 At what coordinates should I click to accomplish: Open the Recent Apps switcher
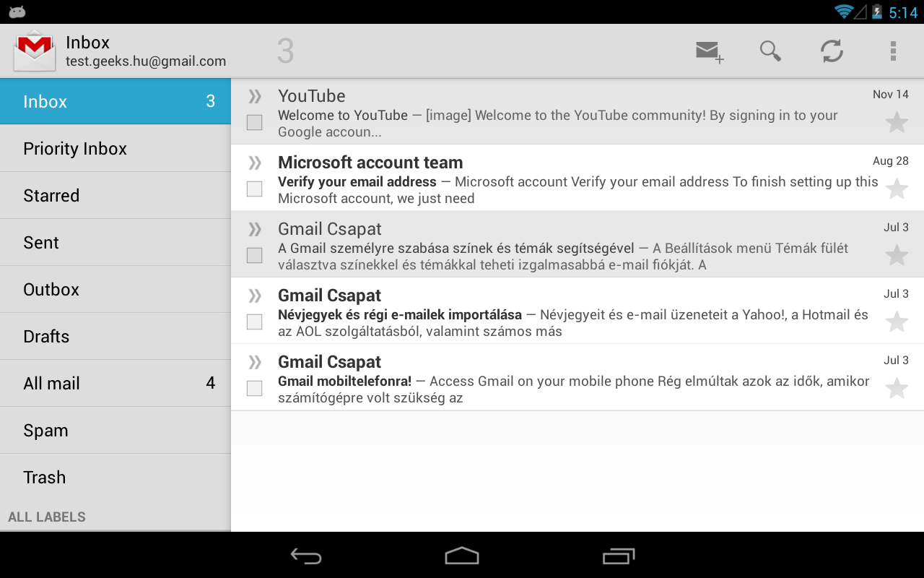click(618, 556)
